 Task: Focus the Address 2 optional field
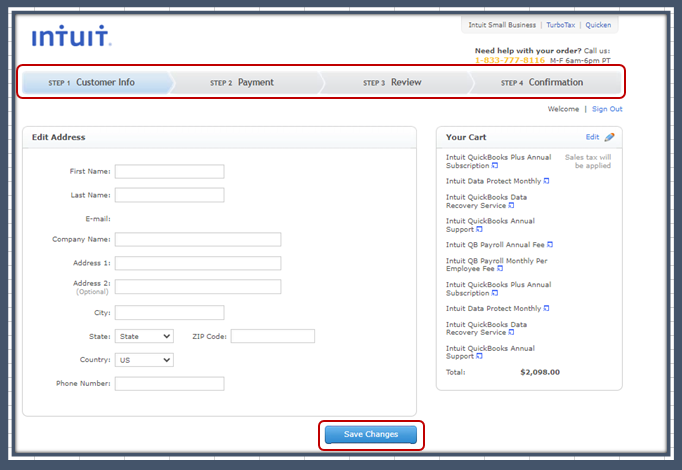point(198,287)
